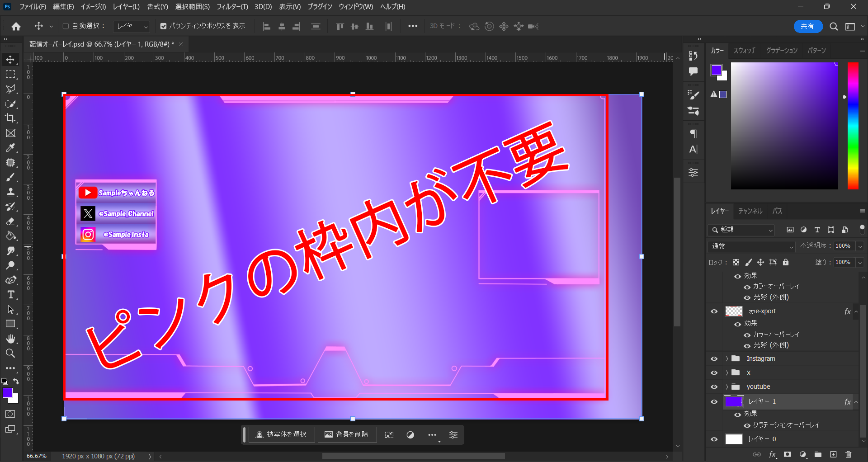
Task: Click 被写体を選択 button
Action: (281, 434)
